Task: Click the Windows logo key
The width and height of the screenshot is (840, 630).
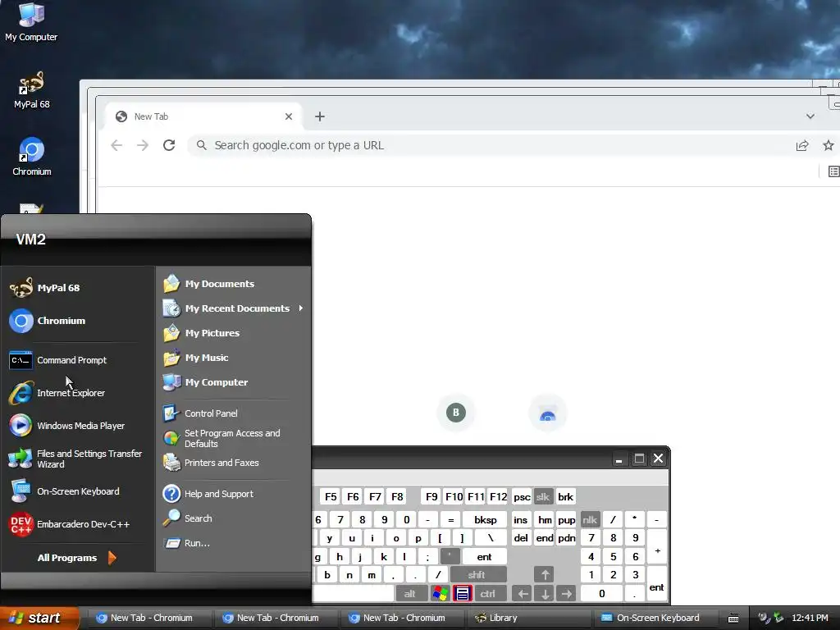Action: (441, 594)
